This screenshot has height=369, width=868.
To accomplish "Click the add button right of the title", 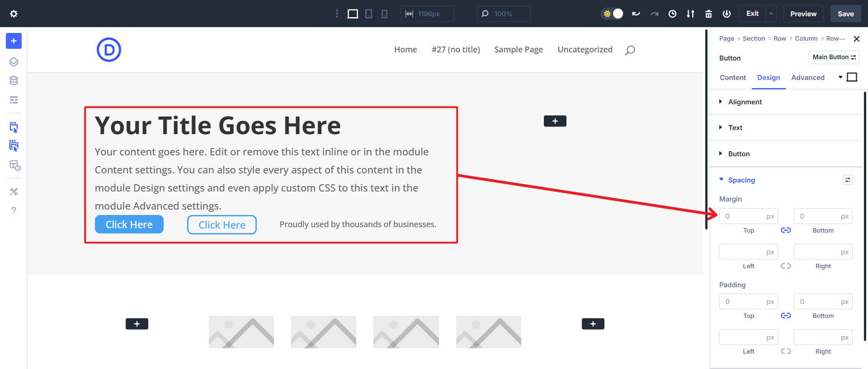I will pyautogui.click(x=555, y=121).
